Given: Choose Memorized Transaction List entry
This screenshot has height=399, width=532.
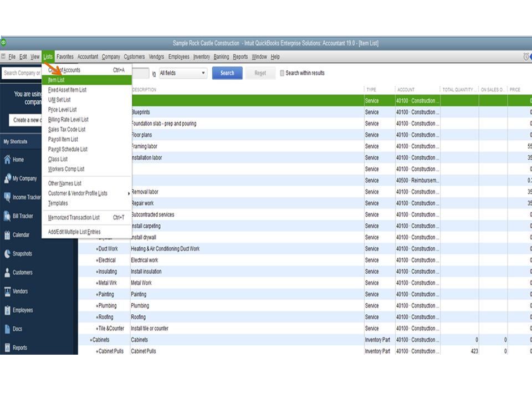Looking at the screenshot, I should 86,217.
